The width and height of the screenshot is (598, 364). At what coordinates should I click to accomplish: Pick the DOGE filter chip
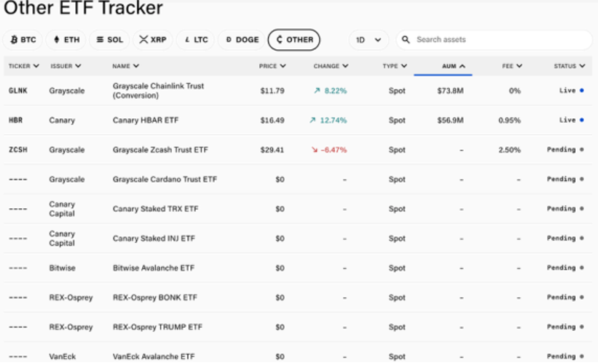pyautogui.click(x=242, y=40)
